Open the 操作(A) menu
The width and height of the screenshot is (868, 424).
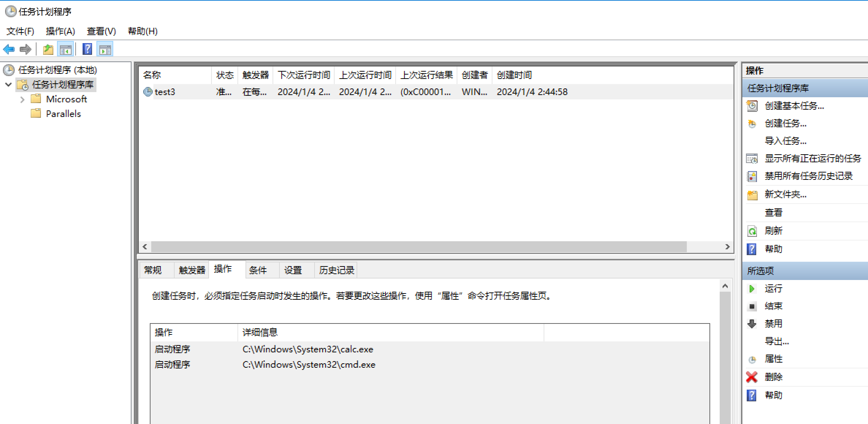[60, 31]
